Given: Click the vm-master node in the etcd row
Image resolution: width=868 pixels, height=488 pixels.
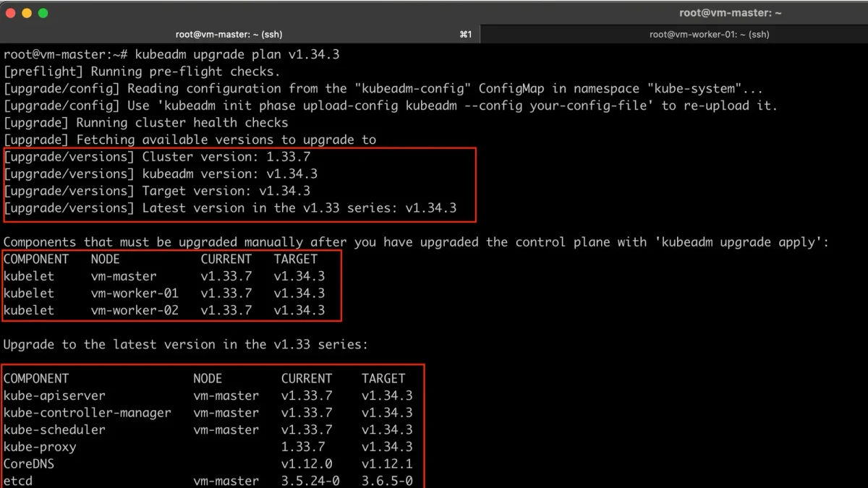Looking at the screenshot, I should click(x=226, y=481).
